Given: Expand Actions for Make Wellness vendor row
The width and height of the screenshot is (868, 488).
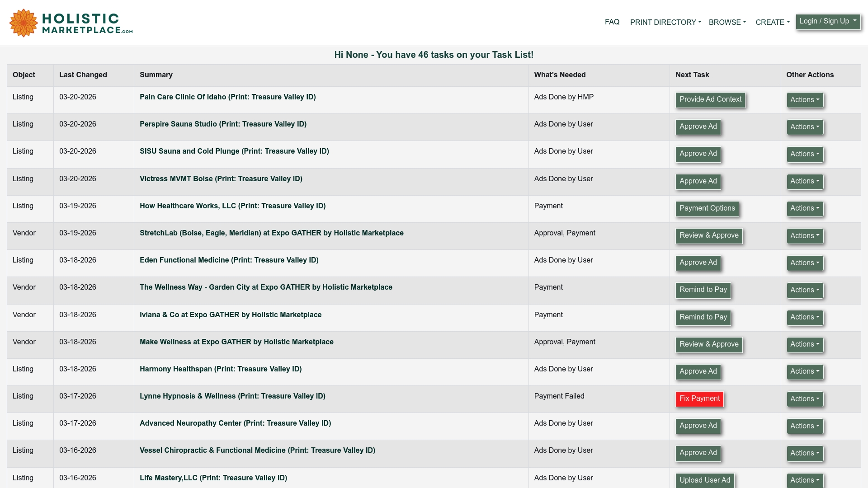Looking at the screenshot, I should click(x=804, y=345).
